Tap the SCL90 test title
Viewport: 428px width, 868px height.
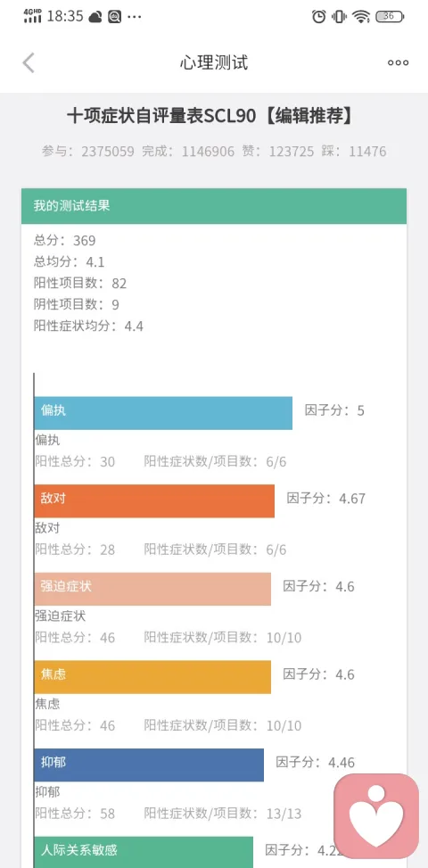pos(210,116)
